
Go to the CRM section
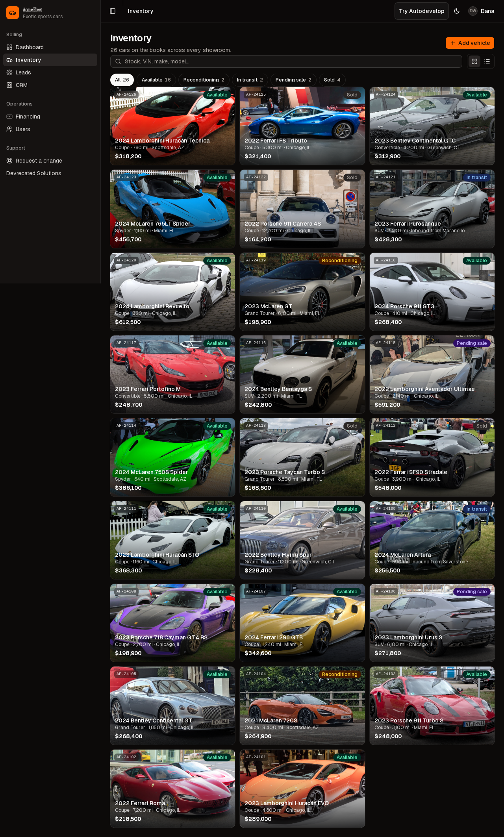point(50,85)
